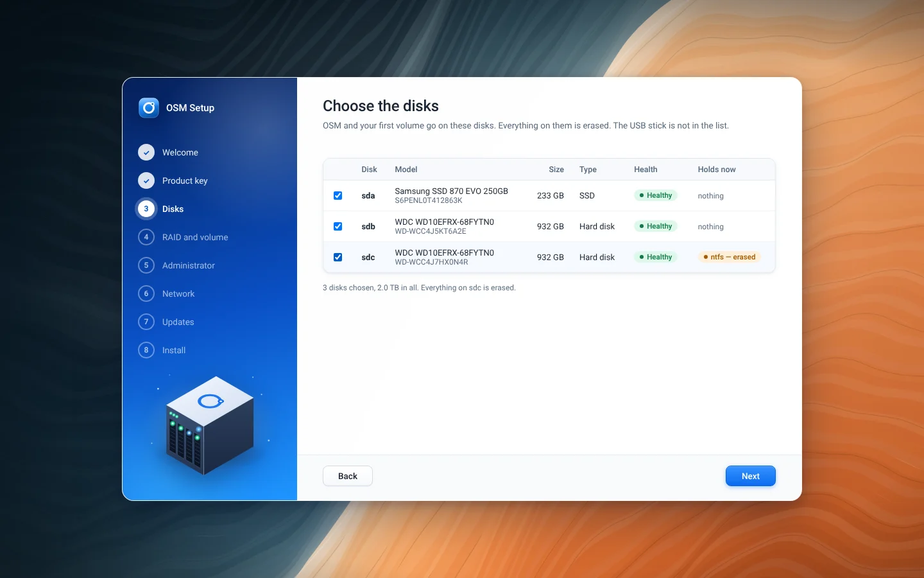
Task: Click the SSD type cell
Action: 587,195
